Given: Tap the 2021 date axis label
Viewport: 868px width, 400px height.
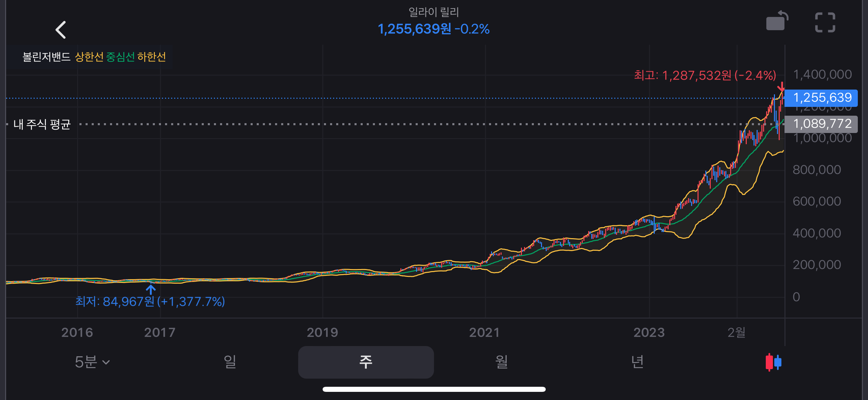Looking at the screenshot, I should pyautogui.click(x=485, y=332).
